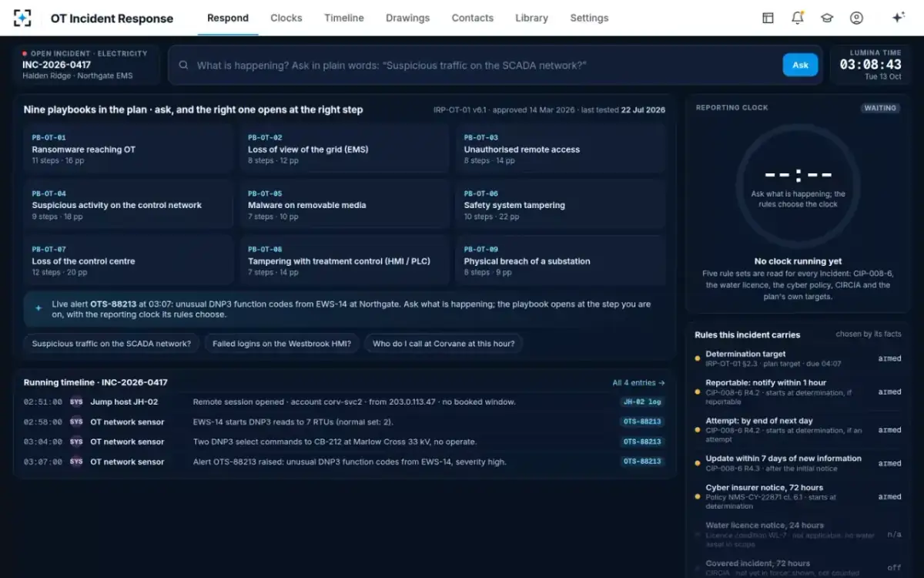Image resolution: width=924 pixels, height=578 pixels.
Task: Click the reporting clock dial
Action: pyautogui.click(x=798, y=185)
